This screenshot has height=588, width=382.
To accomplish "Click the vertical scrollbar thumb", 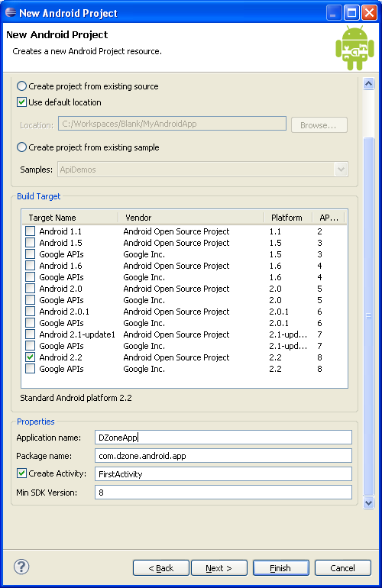I will coord(368,316).
